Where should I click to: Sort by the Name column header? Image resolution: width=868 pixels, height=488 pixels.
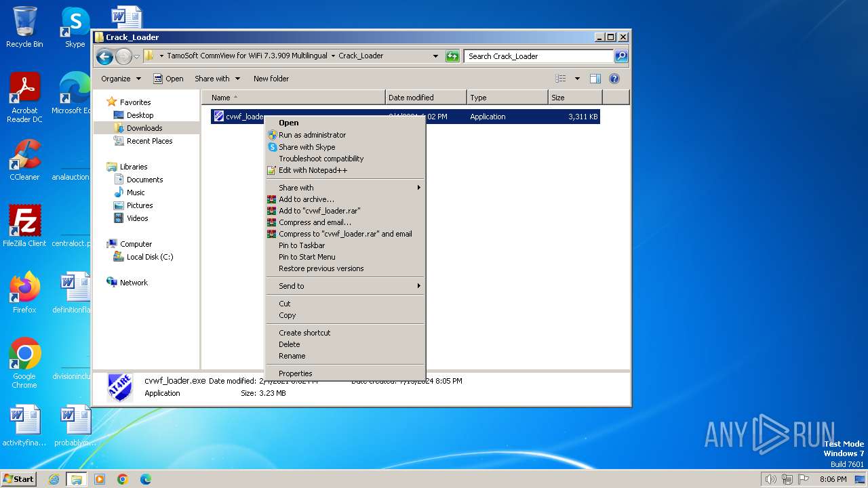(x=293, y=98)
